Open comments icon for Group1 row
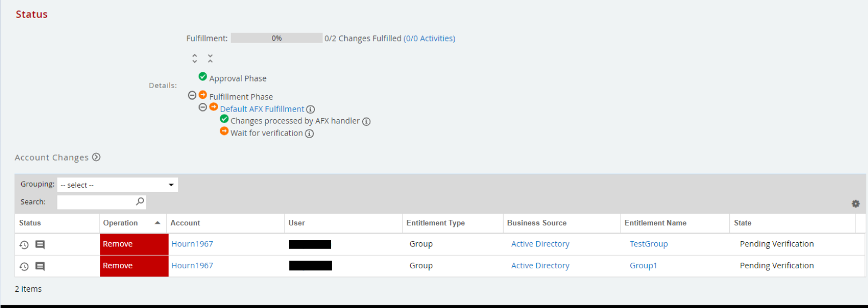This screenshot has width=868, height=308. coord(40,267)
